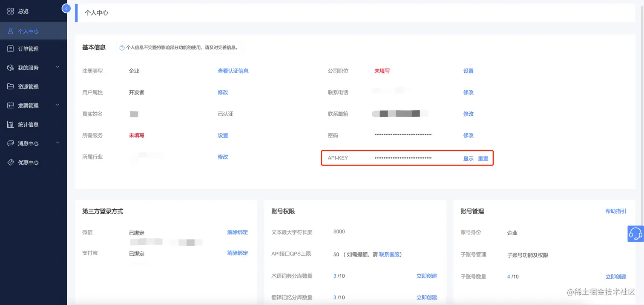Click the 统计信息 bar chart icon
Viewport: 644px width, 305px height.
click(11, 125)
